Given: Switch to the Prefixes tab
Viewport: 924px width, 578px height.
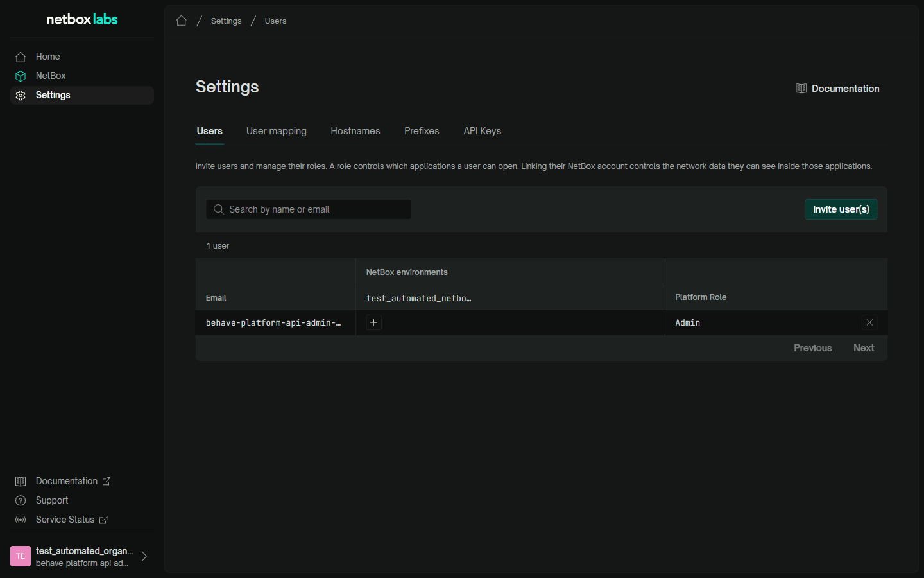Looking at the screenshot, I should click(422, 131).
